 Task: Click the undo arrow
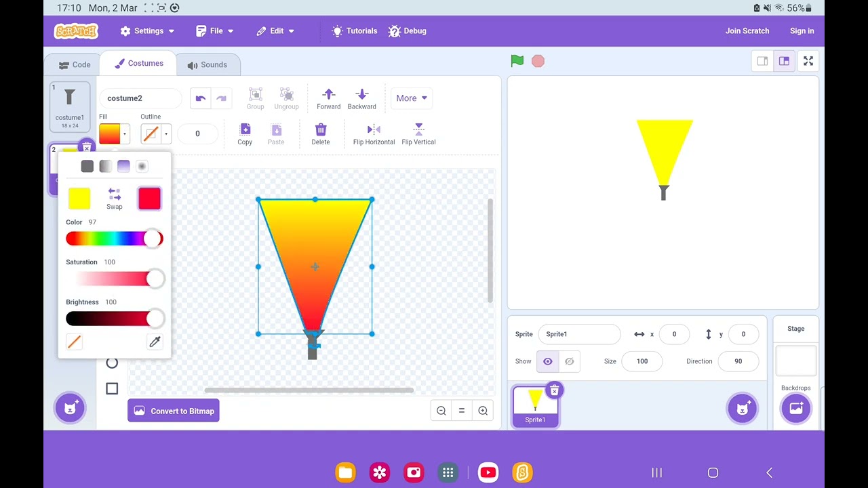[201, 98]
